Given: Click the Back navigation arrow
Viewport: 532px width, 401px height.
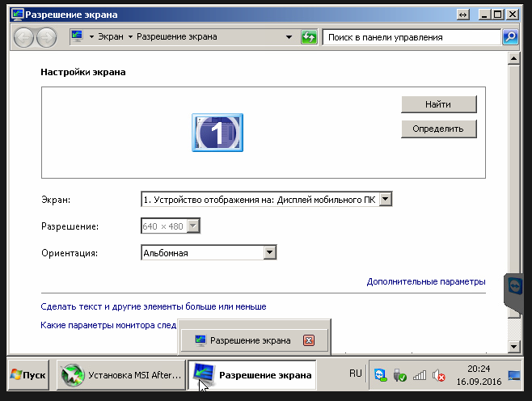Looking at the screenshot, I should click(x=24, y=37).
